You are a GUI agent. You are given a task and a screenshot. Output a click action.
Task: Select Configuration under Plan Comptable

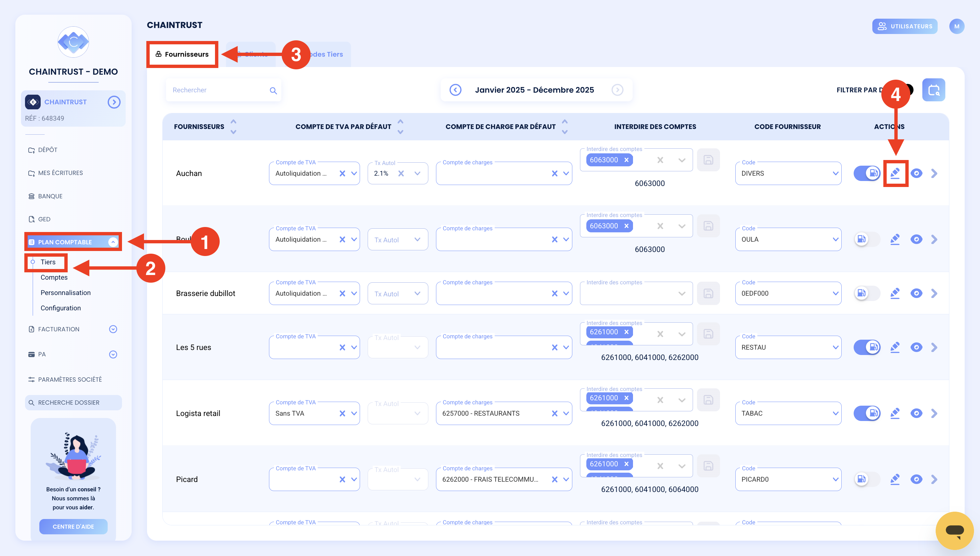point(61,308)
